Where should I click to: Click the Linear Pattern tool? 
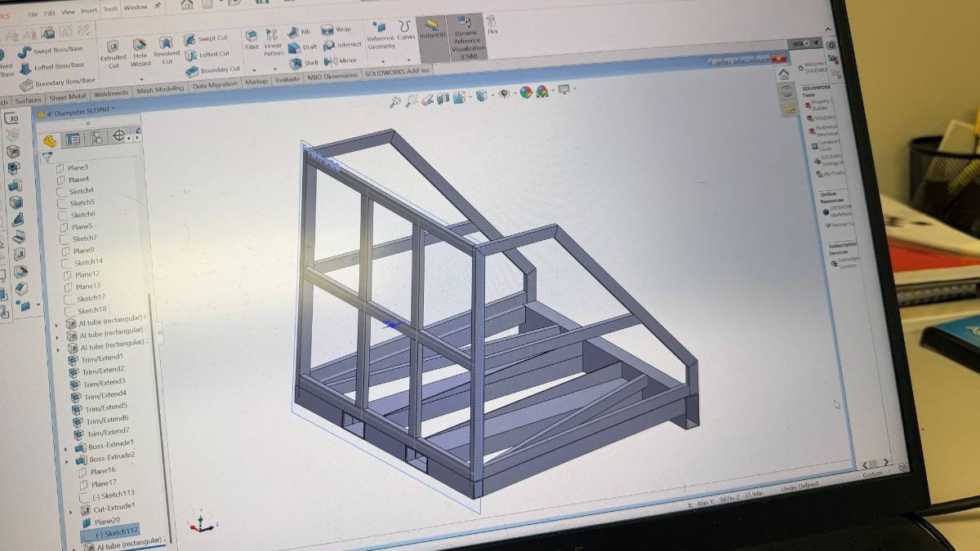coord(274,42)
